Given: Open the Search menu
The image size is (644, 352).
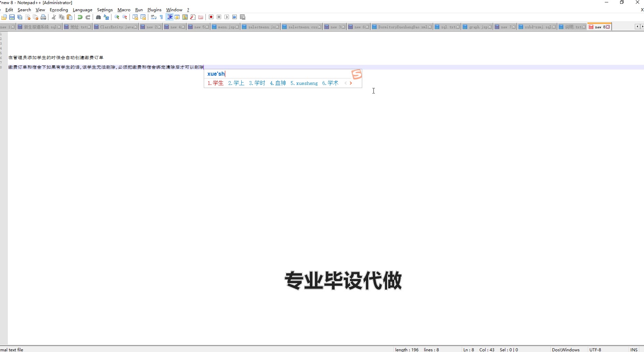Looking at the screenshot, I should 24,10.
